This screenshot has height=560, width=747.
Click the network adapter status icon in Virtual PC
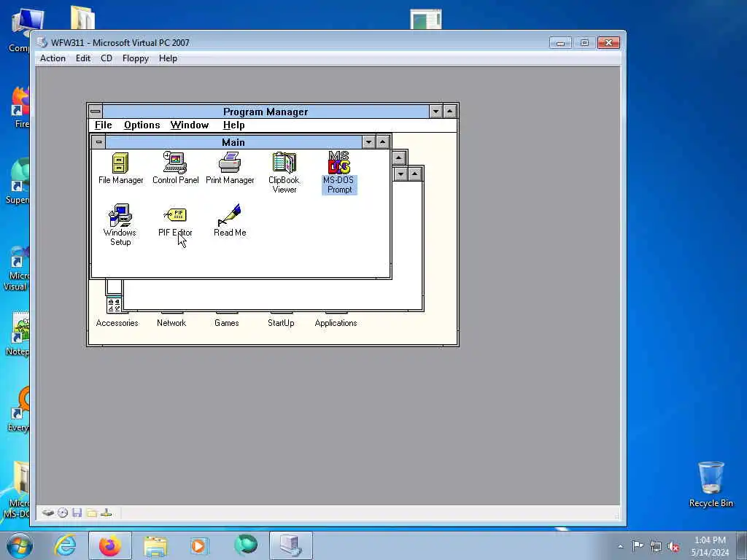pyautogui.click(x=107, y=513)
